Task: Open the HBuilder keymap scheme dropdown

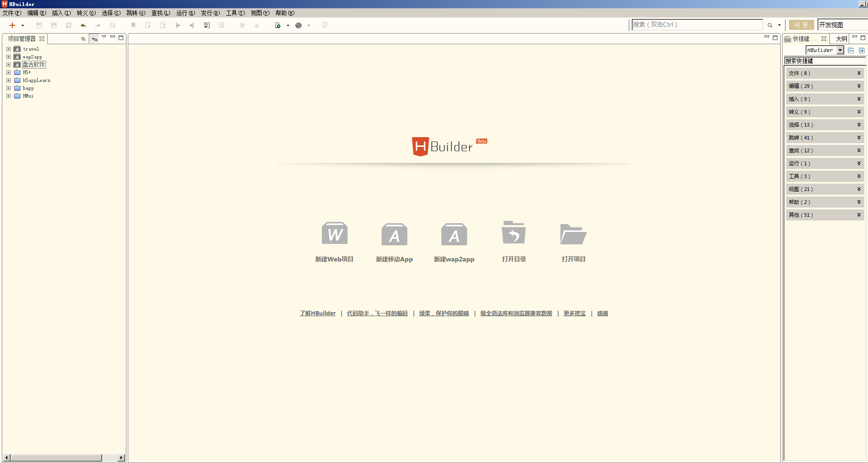Action: click(840, 50)
